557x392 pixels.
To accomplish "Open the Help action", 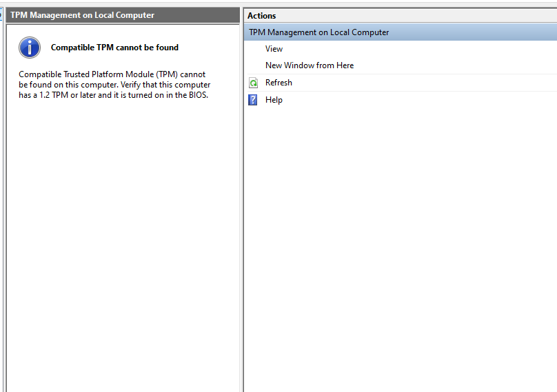I will (x=274, y=100).
